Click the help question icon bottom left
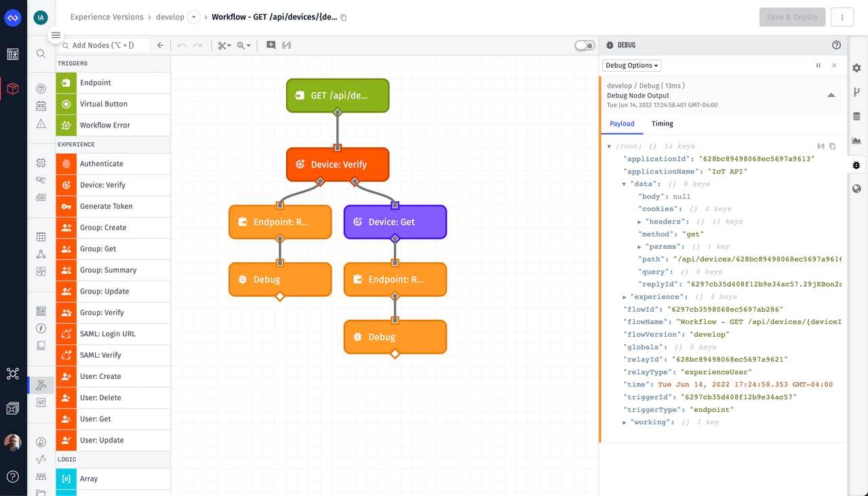The width and height of the screenshot is (868, 496). tap(13, 476)
